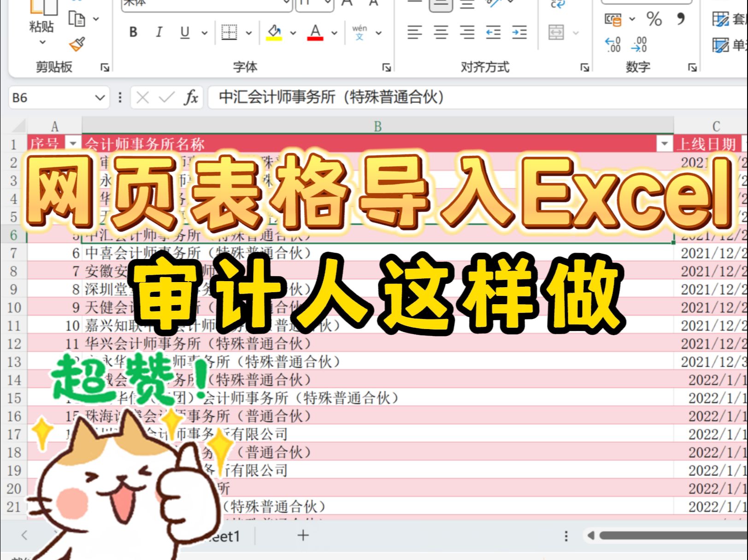Image resolution: width=748 pixels, height=560 pixels.
Task: Center text horizontally
Action: (441, 32)
